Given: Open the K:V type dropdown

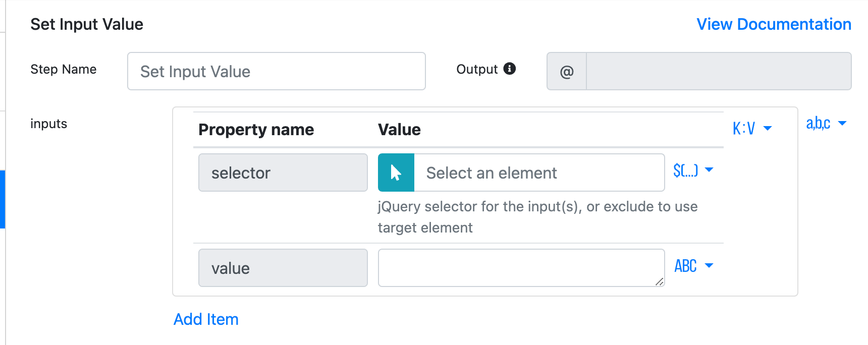Looking at the screenshot, I should (752, 129).
